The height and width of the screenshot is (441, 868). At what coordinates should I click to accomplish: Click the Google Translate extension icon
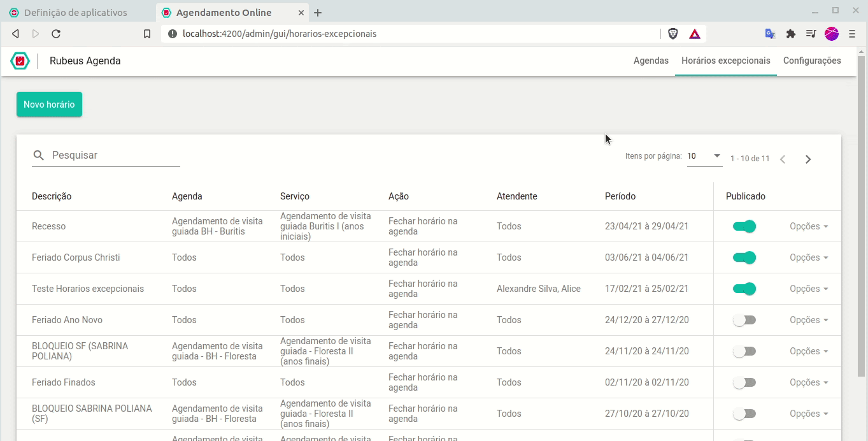pos(770,34)
